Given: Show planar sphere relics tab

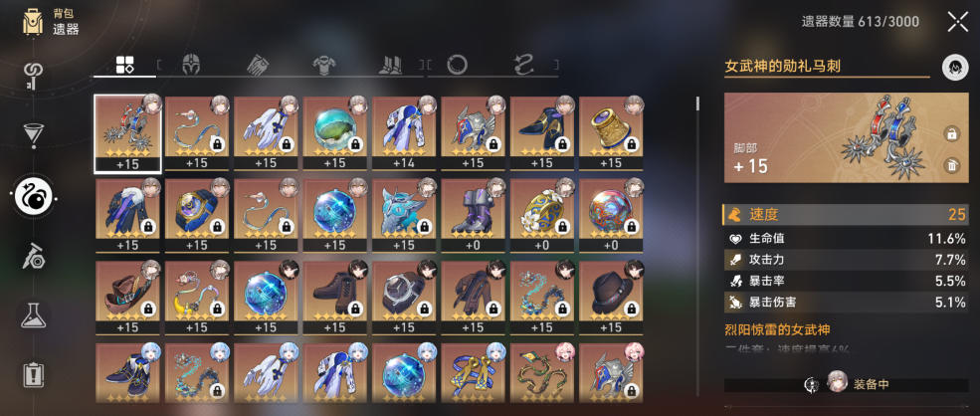Looking at the screenshot, I should [457, 65].
